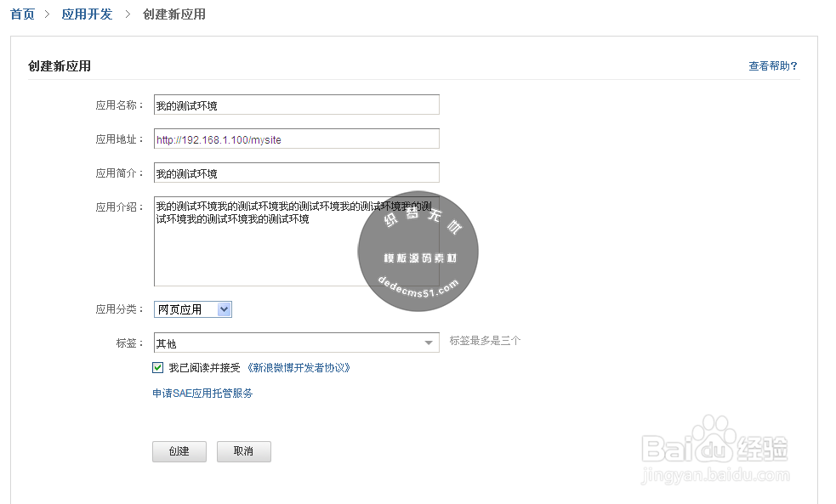
Task: Click the 创建新应用 breadcrumb label
Action: pyautogui.click(x=173, y=14)
